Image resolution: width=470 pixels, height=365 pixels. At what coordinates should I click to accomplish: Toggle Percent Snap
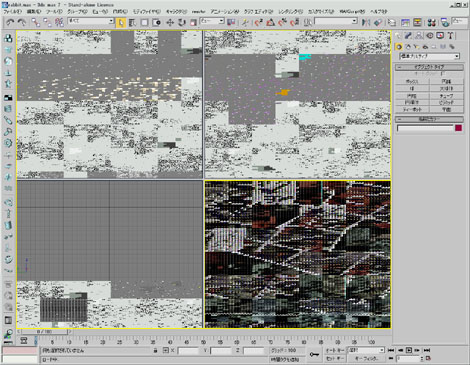(x=283, y=22)
